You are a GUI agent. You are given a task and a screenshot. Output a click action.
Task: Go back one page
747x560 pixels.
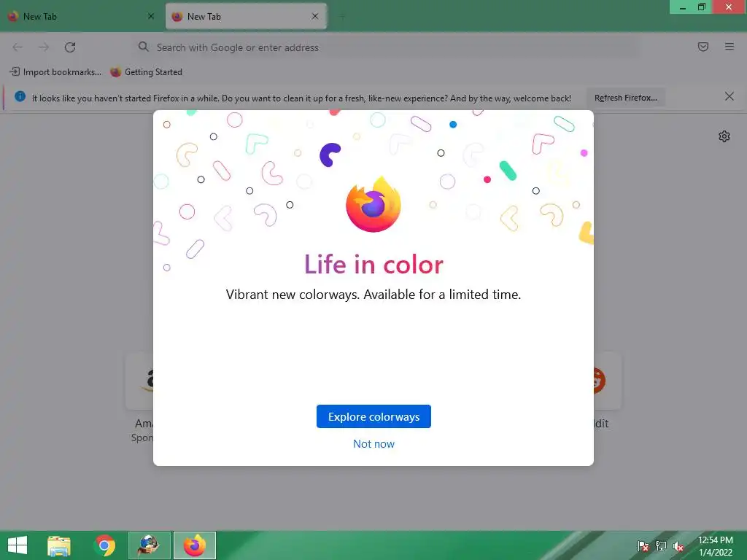tap(18, 47)
